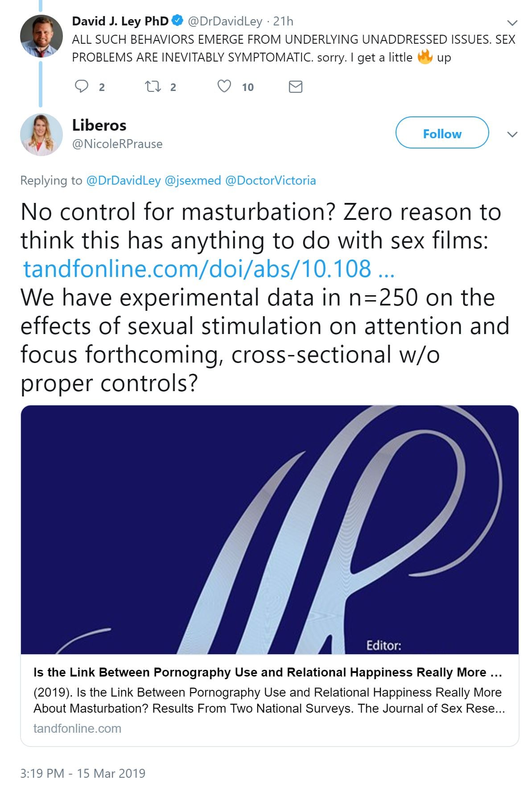The width and height of the screenshot is (532, 788).
Task: Expand the David Ley tweet options chevron
Action: click(x=512, y=23)
